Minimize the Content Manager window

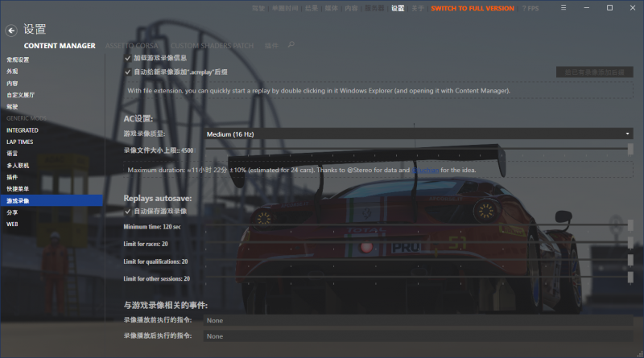[587, 8]
